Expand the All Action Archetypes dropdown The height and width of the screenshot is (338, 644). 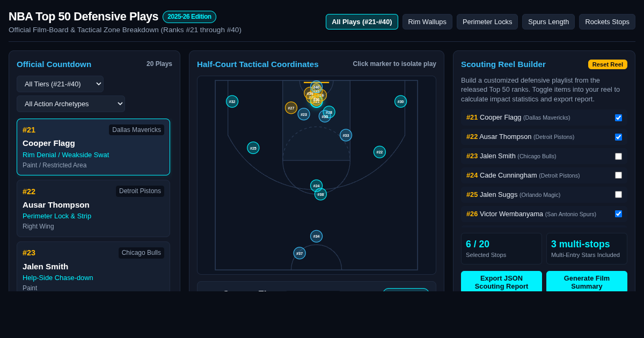click(71, 104)
